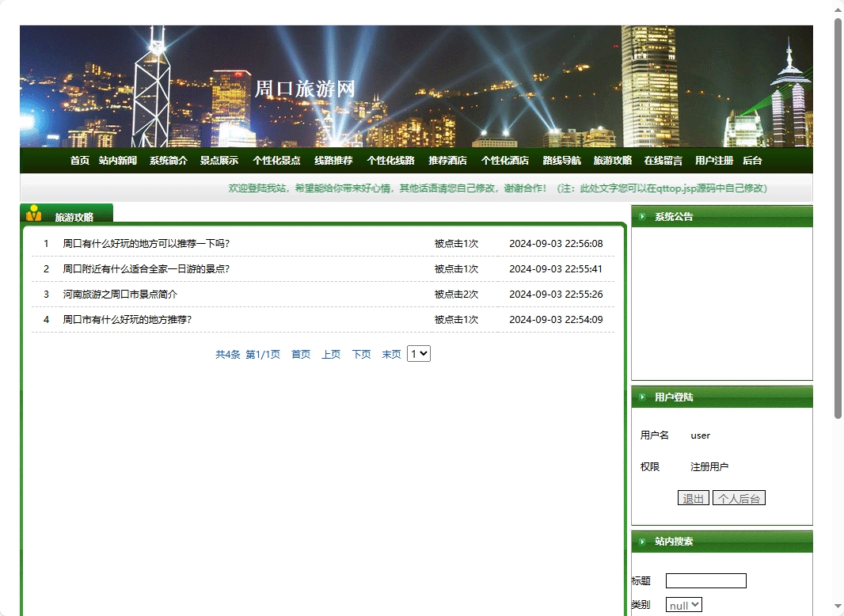Click the 个人后台 button
The width and height of the screenshot is (844, 616).
738,498
